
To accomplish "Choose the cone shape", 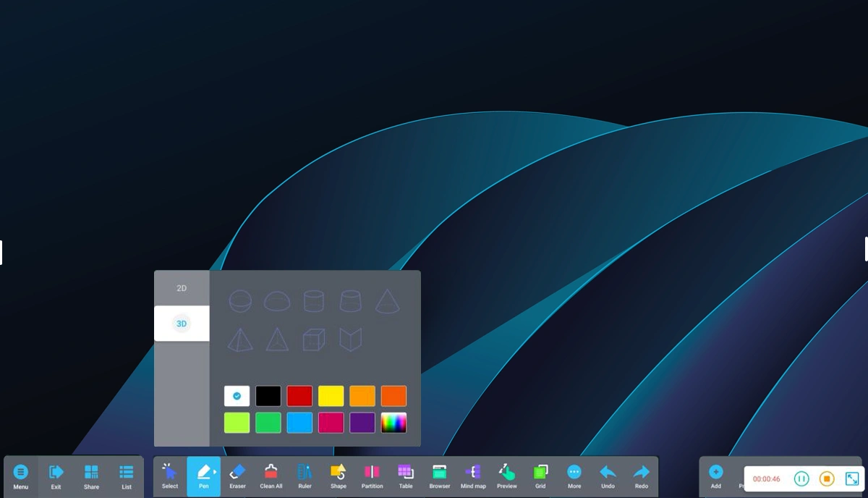I will [x=388, y=301].
